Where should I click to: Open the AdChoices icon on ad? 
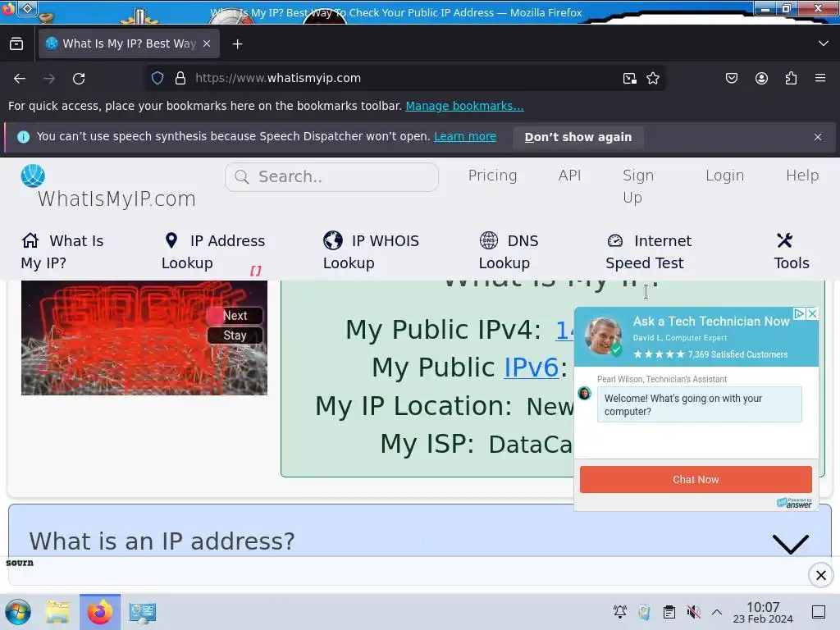click(799, 314)
